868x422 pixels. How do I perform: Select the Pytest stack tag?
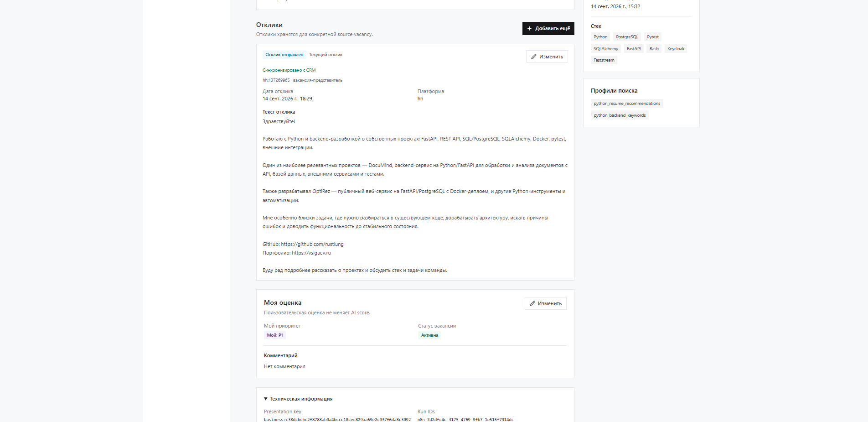(x=653, y=37)
